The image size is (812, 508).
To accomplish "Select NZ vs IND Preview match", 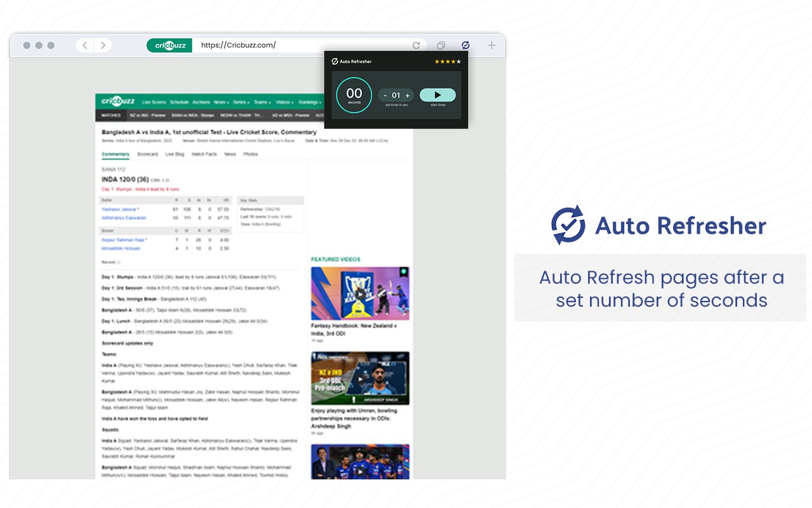I will [x=147, y=116].
